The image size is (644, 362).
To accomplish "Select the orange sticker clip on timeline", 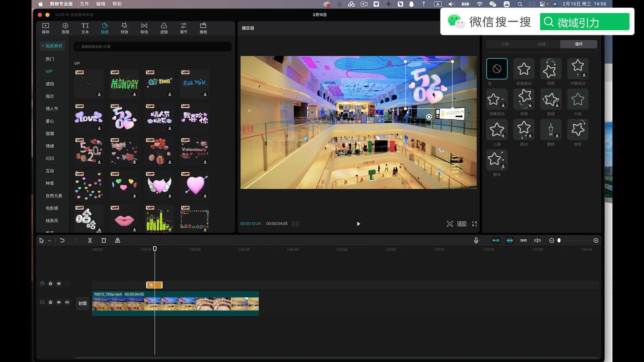I will coord(154,285).
